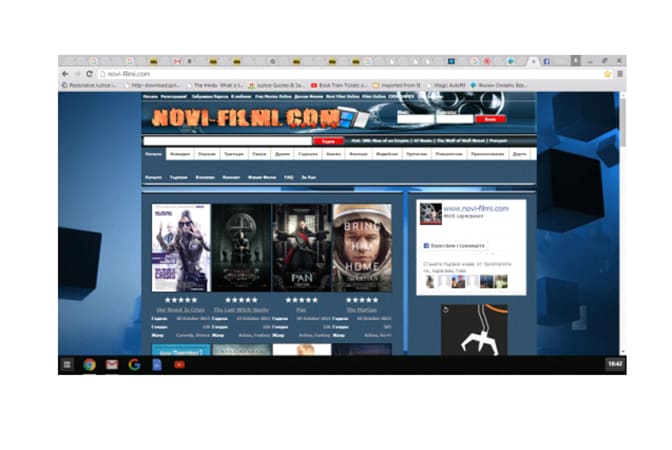Screen dimensions: 672x450
Task: Open the Pan movie poster
Action: (x=302, y=248)
